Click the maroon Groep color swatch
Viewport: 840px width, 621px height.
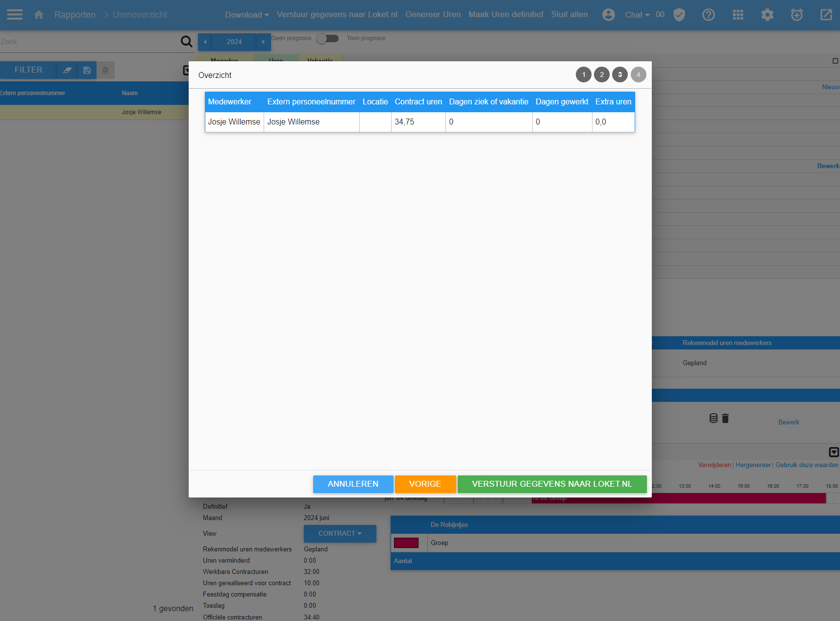coord(406,543)
